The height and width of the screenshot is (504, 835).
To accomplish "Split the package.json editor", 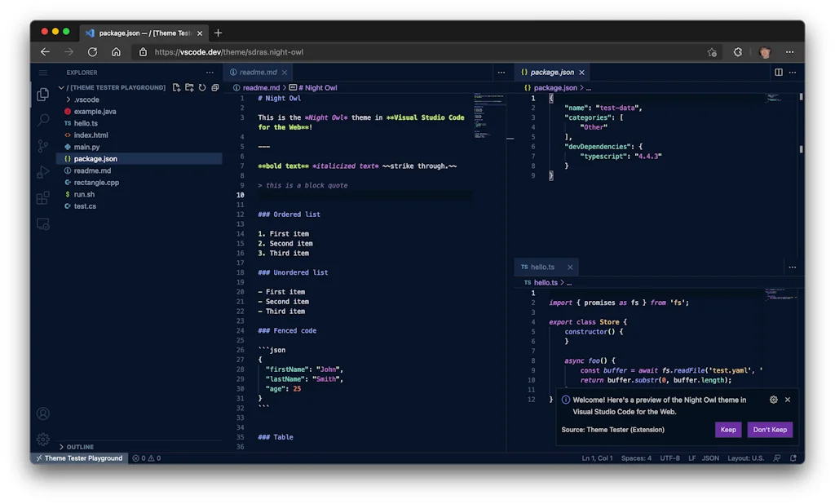I will click(778, 72).
